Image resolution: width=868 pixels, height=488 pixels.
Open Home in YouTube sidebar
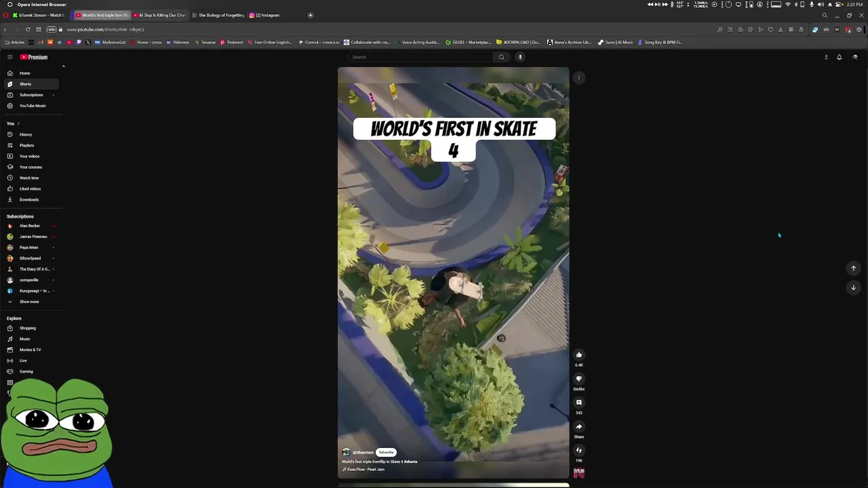tap(31, 73)
